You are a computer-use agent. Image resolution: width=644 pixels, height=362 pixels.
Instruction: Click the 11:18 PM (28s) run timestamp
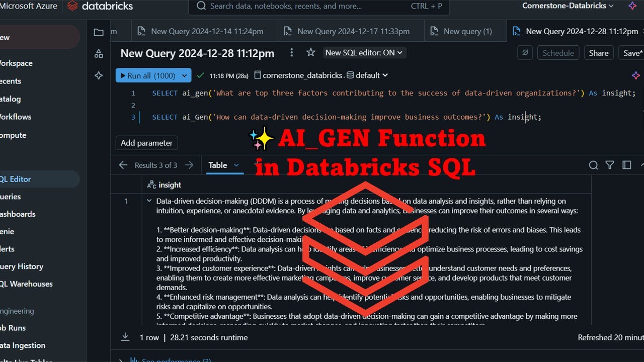click(x=229, y=75)
